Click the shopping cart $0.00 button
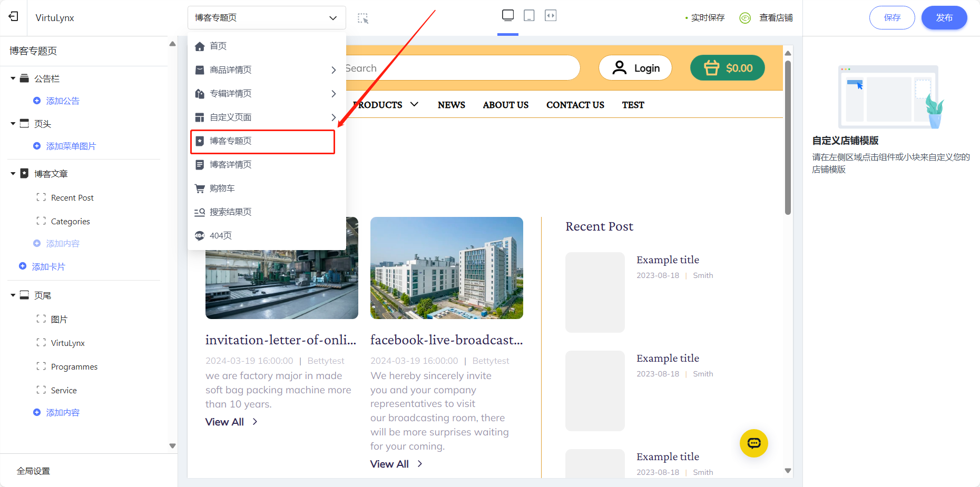Viewport: 980px width, 487px height. click(x=727, y=68)
